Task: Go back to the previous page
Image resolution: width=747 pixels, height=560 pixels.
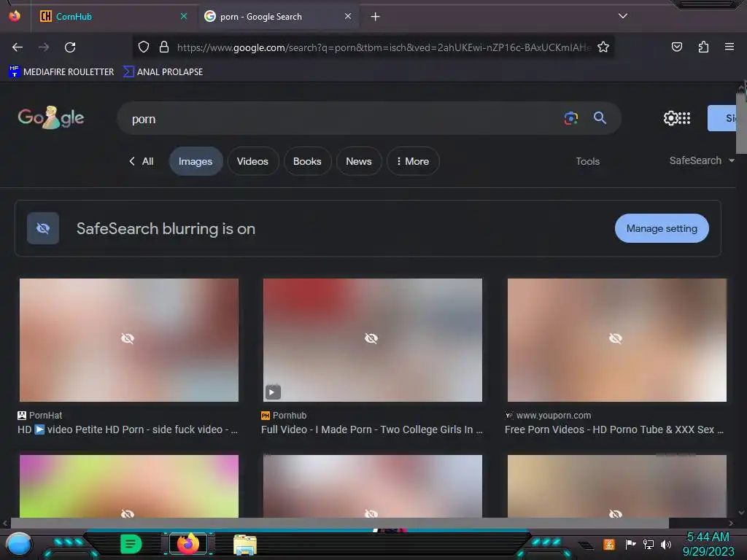Action: pos(18,47)
